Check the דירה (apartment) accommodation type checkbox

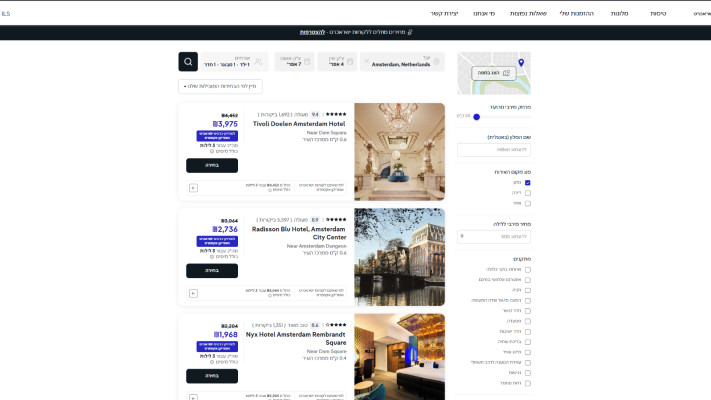point(527,193)
